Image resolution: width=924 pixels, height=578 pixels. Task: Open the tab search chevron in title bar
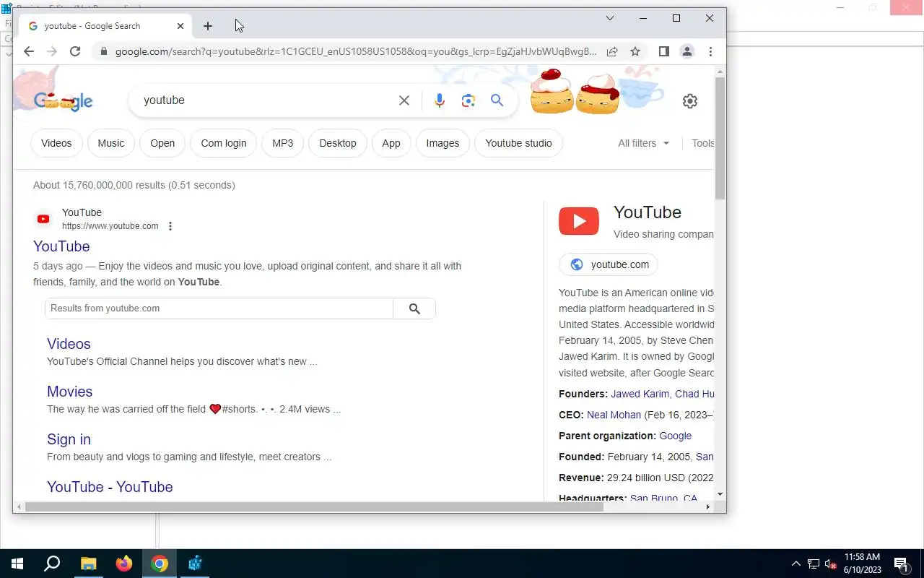point(610,18)
